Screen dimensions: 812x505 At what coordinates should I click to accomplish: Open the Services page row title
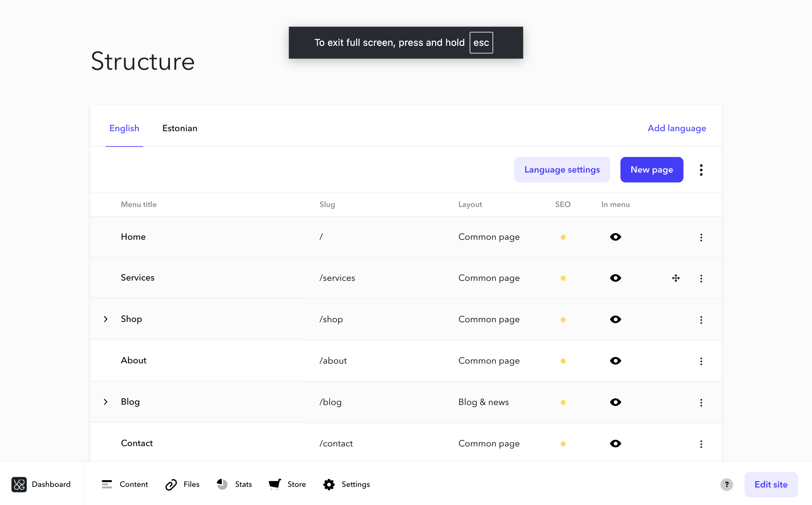(137, 278)
